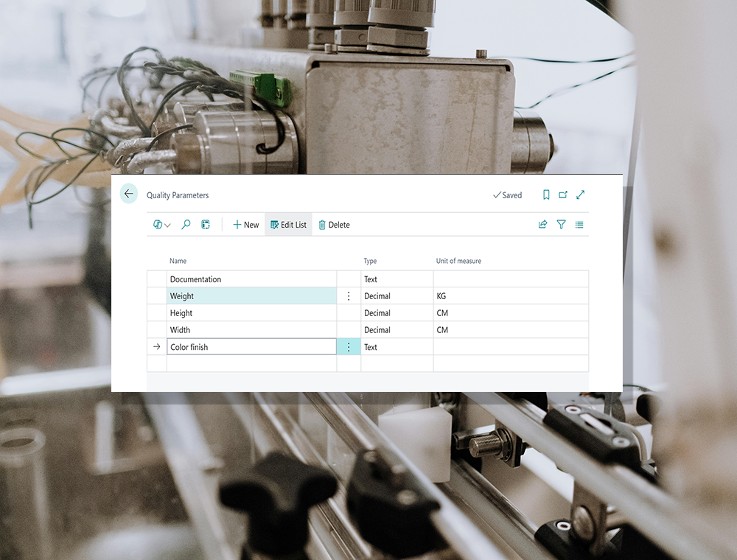Expand the view options dropdown chevron
Image resolution: width=737 pixels, height=560 pixels.
click(167, 225)
